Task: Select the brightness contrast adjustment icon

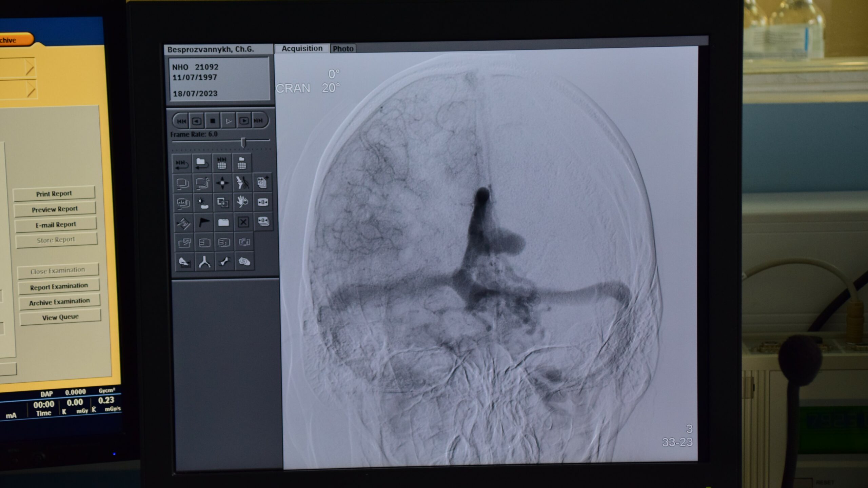Action: click(x=203, y=203)
